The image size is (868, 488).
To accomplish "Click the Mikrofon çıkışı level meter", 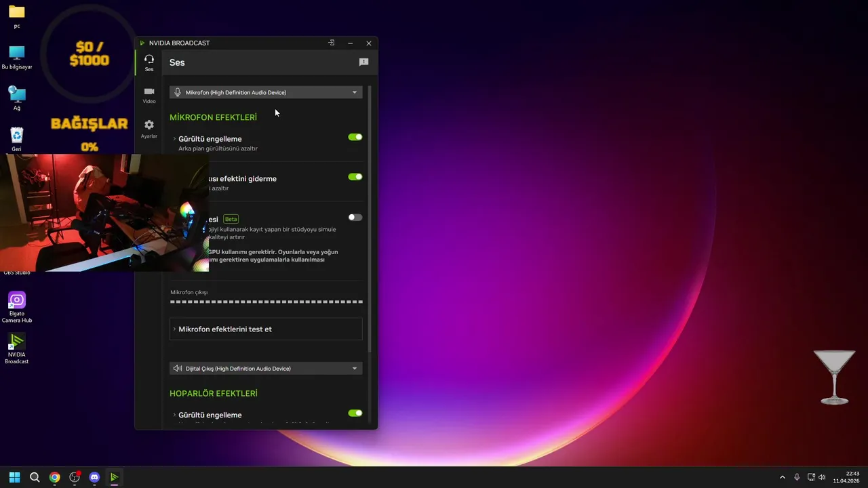I will (267, 302).
